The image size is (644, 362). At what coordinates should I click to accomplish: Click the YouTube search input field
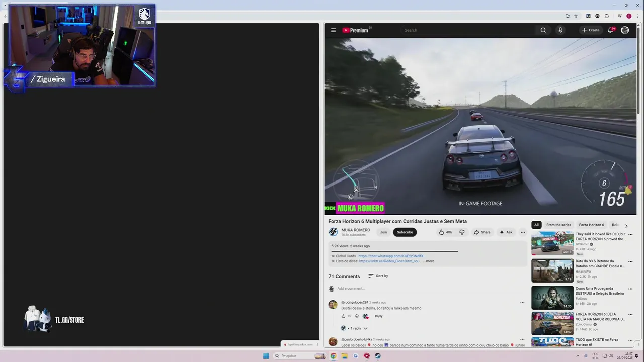(468, 30)
